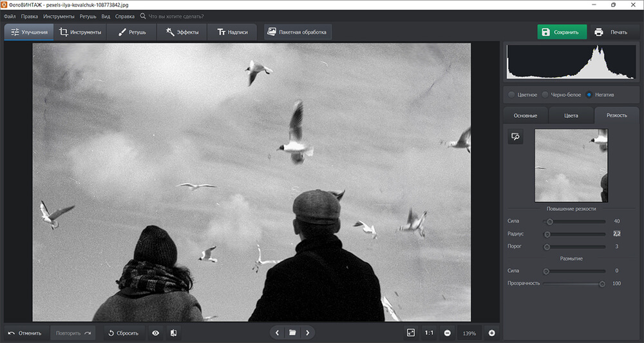Click the zoom in plus icon
The width and height of the screenshot is (644, 343).
[x=492, y=333]
